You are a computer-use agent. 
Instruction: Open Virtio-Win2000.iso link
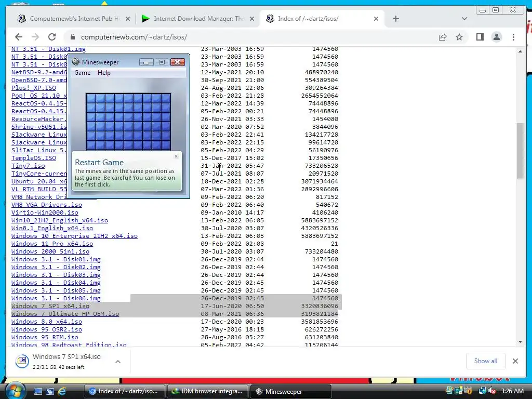pos(45,212)
